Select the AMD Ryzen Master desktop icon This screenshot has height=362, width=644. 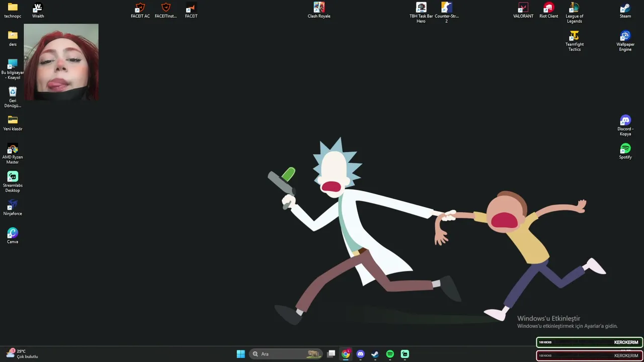(13, 154)
